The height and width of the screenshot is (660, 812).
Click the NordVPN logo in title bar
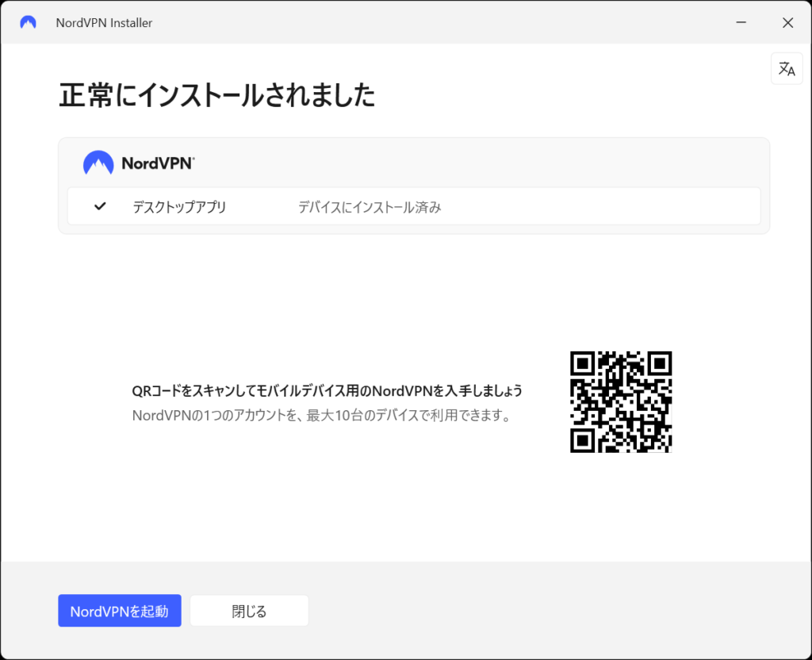click(29, 22)
